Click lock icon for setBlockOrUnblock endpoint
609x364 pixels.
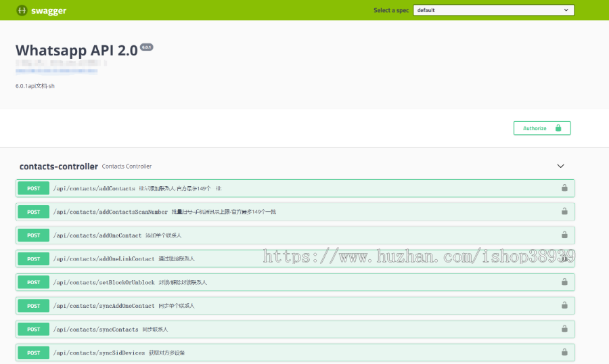[564, 282]
